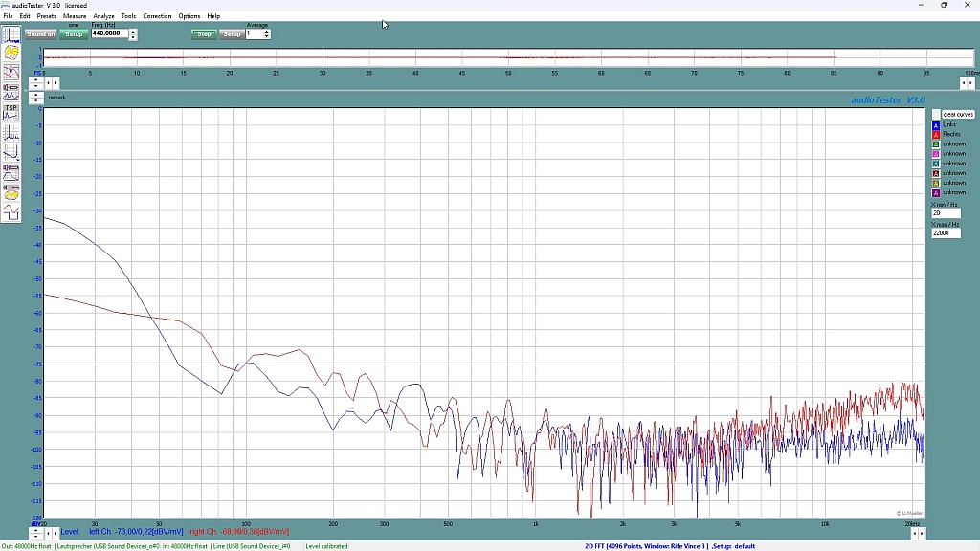Open the Correction menu
Screen dimensions: 980x551
[157, 16]
